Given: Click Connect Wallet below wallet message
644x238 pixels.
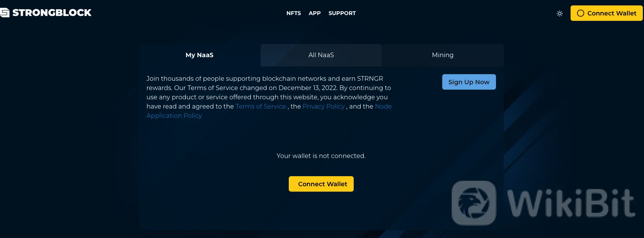Looking at the screenshot, I should (321, 184).
